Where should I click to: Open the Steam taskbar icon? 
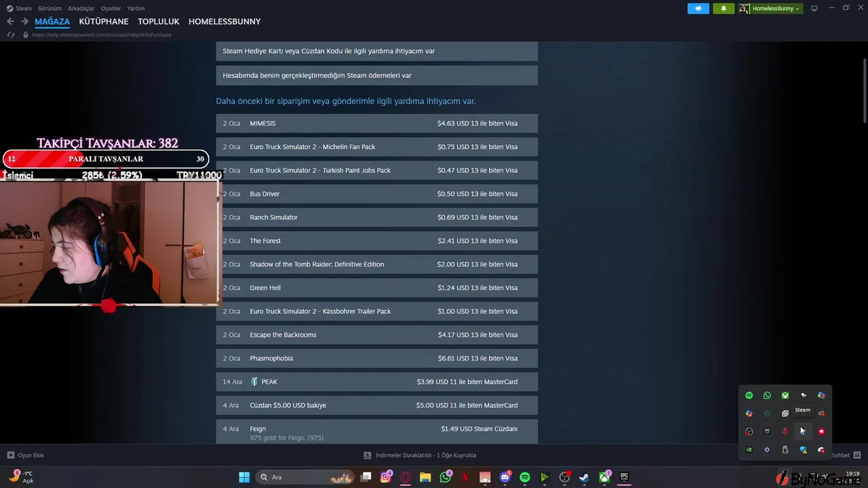[x=584, y=477]
